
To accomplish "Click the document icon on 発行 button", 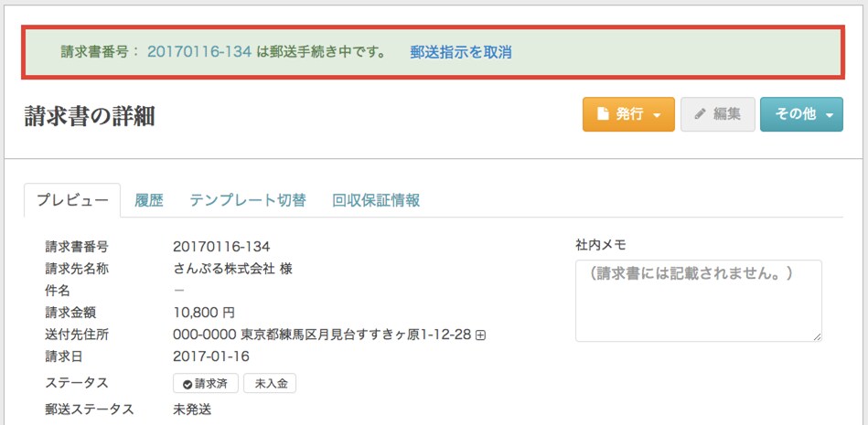I will tap(602, 114).
